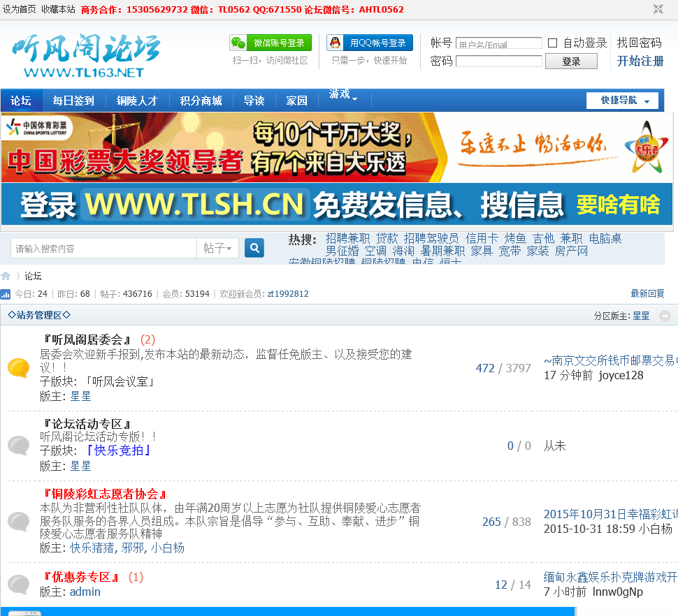
Task: Enable the 自动登录 checkbox
Action: [552, 43]
